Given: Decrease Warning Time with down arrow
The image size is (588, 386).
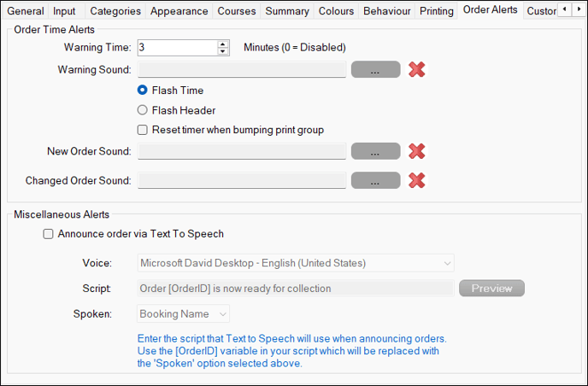Looking at the screenshot, I should coord(223,51).
